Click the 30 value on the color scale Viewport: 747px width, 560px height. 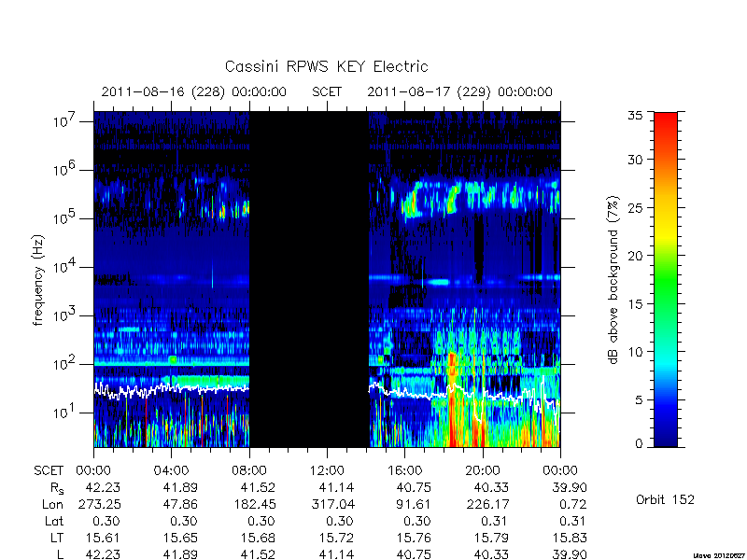coord(635,159)
